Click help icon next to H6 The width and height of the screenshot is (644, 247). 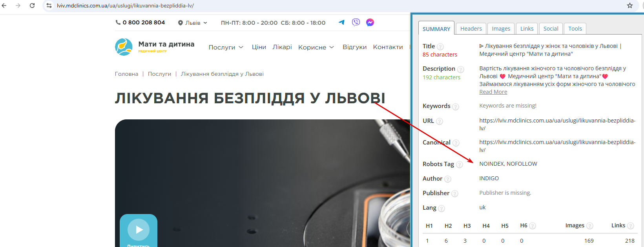click(x=533, y=226)
